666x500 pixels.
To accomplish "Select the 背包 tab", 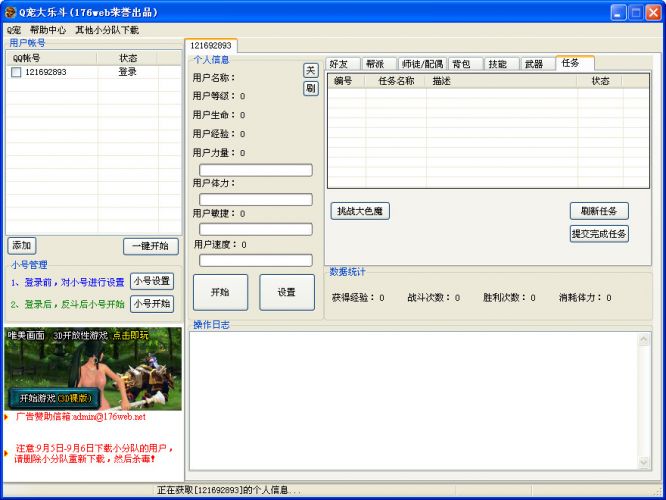I will (x=461, y=64).
